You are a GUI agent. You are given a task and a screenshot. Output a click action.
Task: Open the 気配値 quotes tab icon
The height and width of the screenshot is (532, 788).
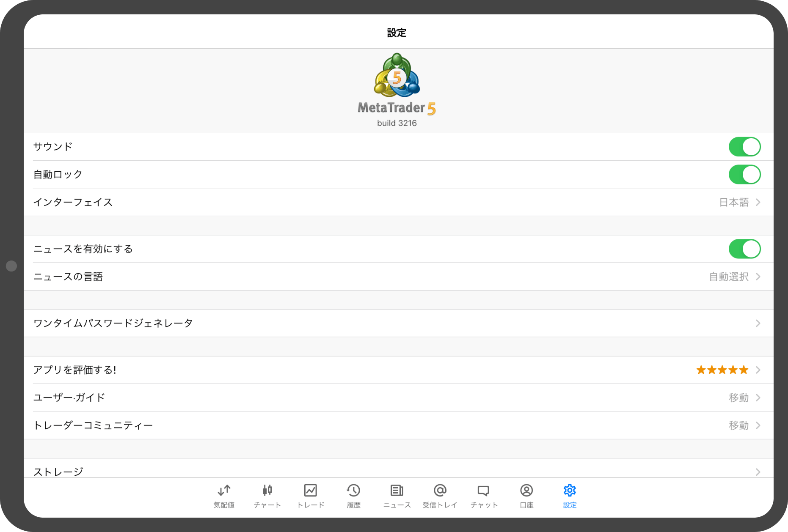pos(224,491)
